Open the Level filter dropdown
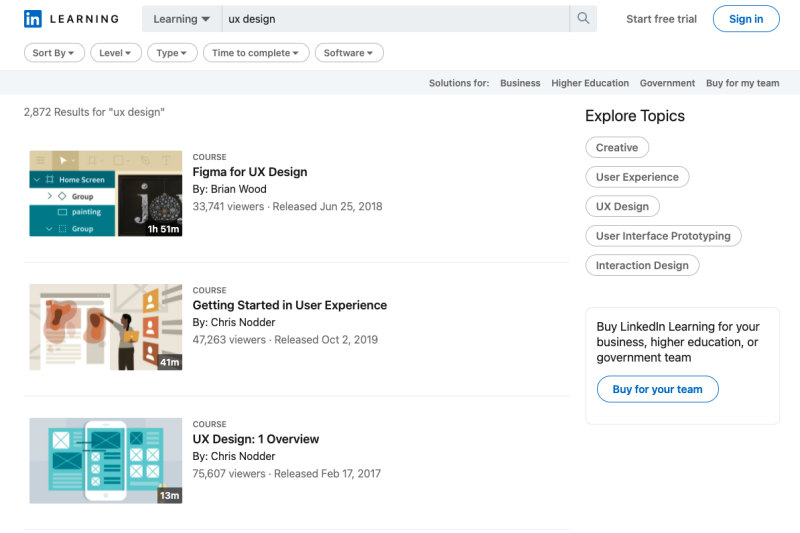 pos(116,53)
